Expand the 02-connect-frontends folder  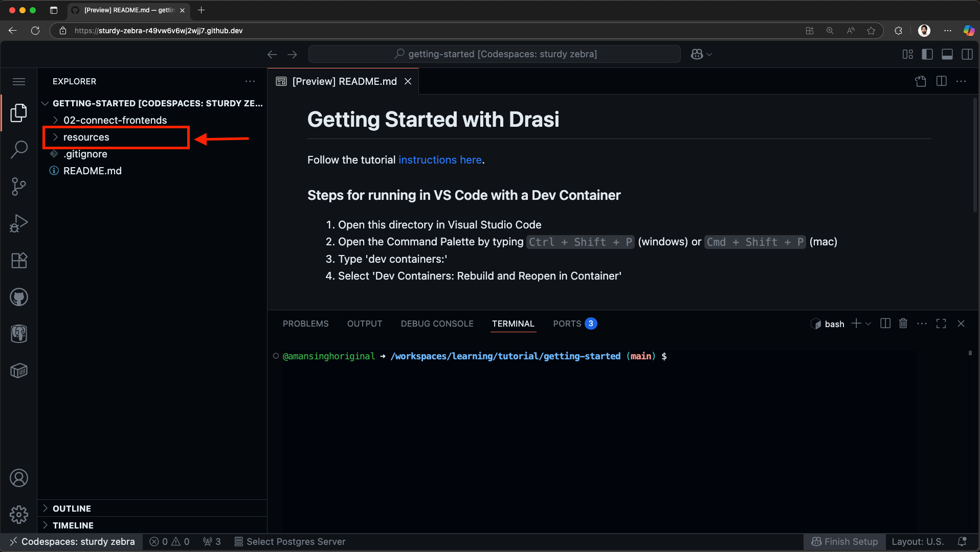click(115, 120)
